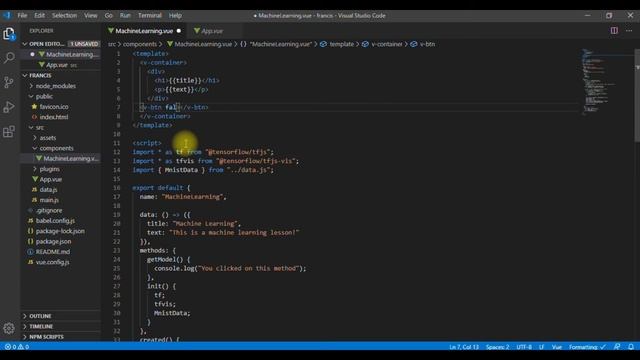
Task: Open the editor More Actions ellipsis
Action: [x=629, y=31]
